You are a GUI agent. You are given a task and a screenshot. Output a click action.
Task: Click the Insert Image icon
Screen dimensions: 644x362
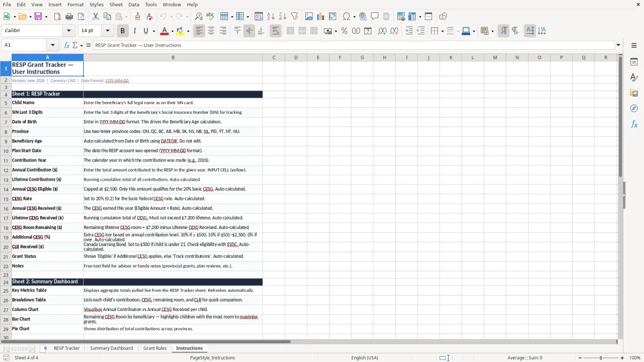(309, 17)
